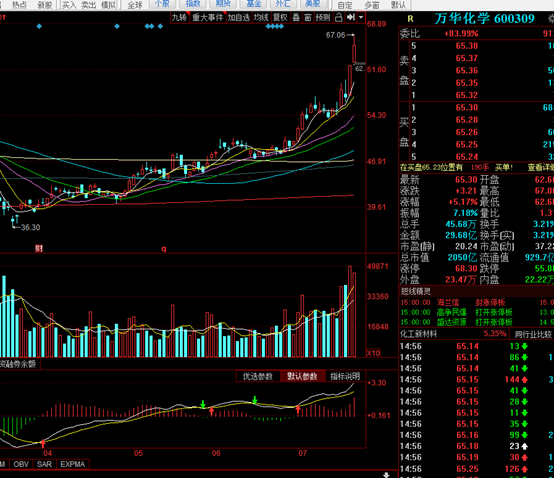The height and width of the screenshot is (478, 554).
Task: Click the unlock padlock icon
Action: [338, 17]
